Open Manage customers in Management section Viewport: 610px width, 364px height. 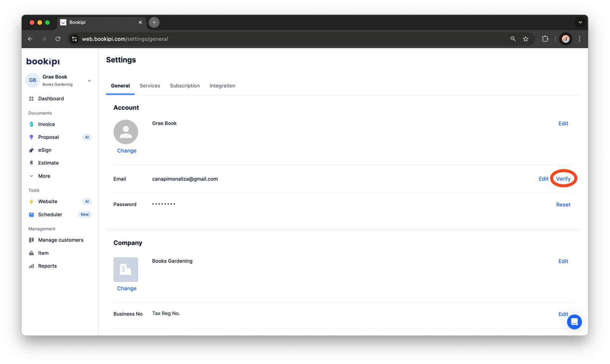point(61,240)
